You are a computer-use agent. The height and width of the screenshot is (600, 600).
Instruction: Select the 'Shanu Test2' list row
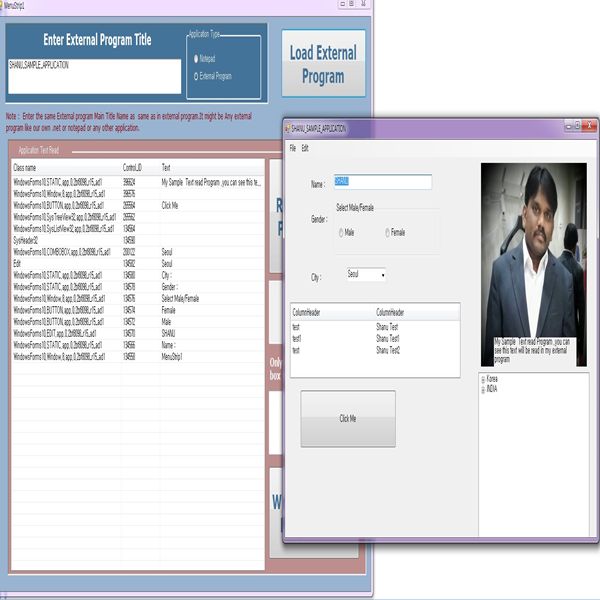coord(375,351)
